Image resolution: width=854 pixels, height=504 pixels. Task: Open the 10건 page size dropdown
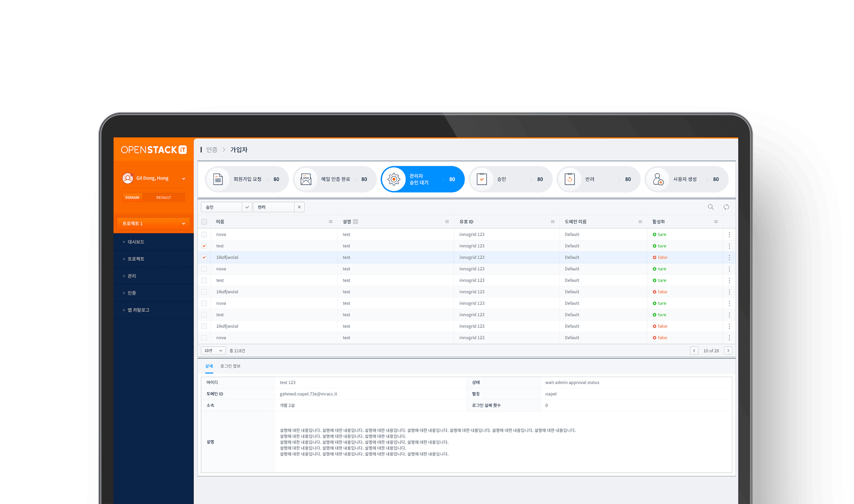tap(213, 350)
